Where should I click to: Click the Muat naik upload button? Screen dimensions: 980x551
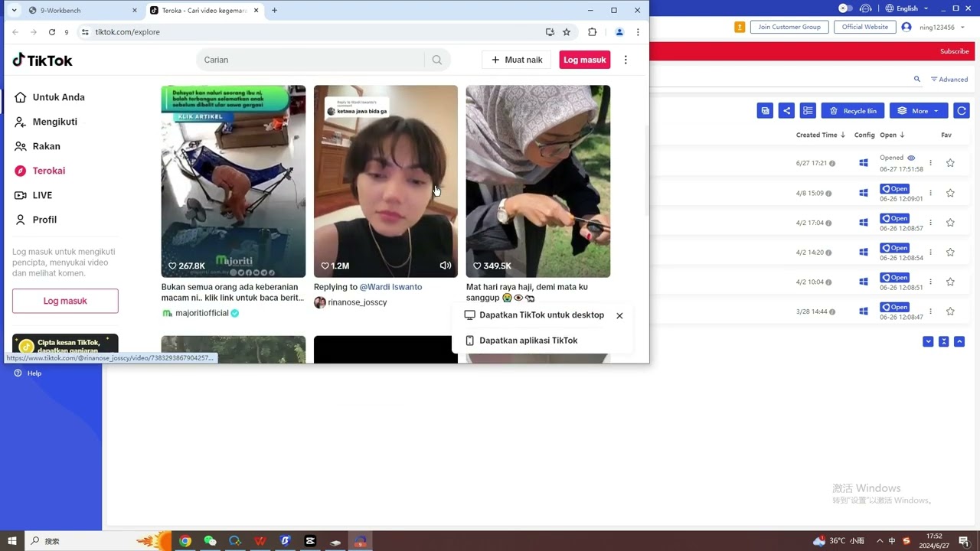coord(516,60)
